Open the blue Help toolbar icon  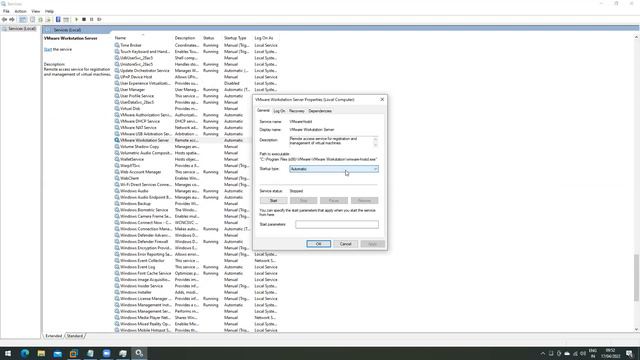tap(58, 20)
